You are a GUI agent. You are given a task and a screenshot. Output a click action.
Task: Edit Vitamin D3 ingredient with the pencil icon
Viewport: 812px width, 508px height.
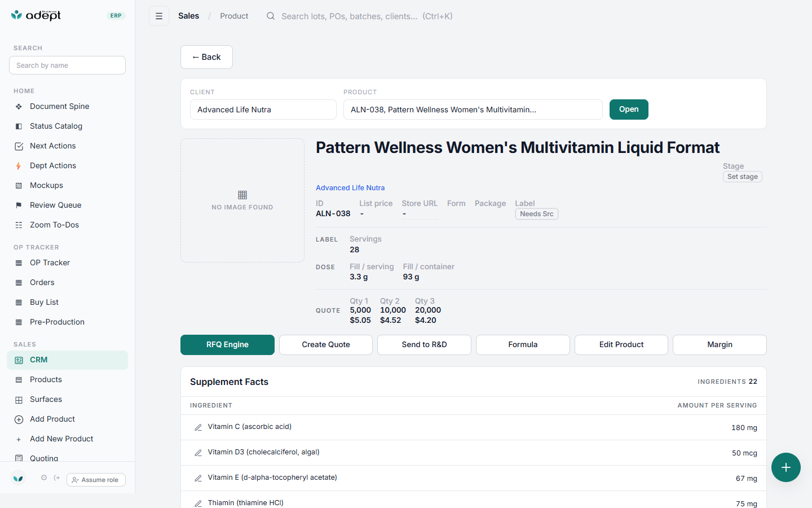pos(198,453)
